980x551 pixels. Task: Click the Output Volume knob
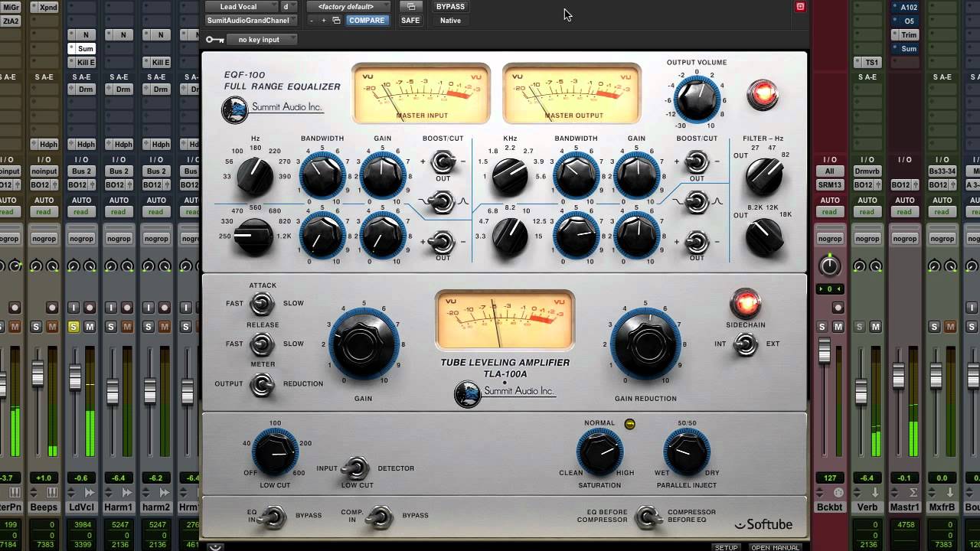click(x=697, y=98)
